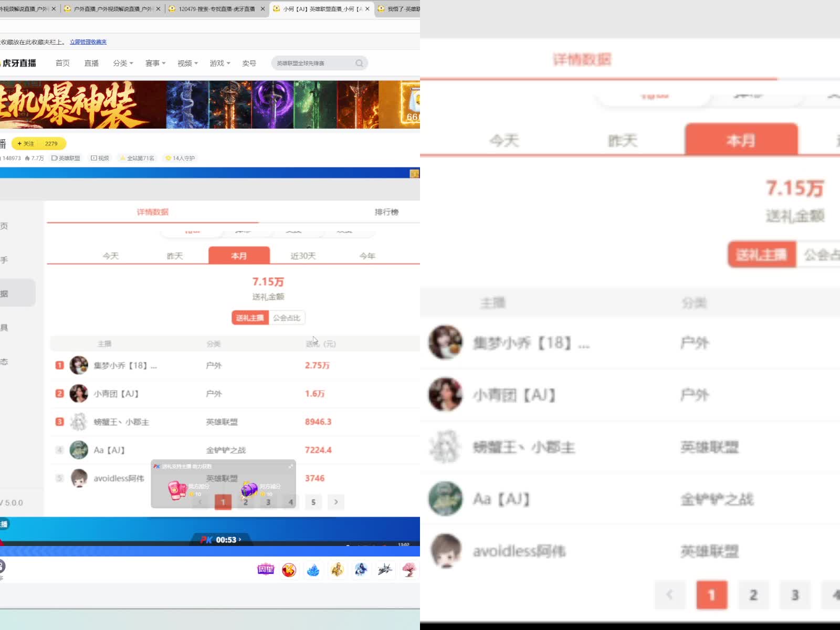Click the search magnifier icon
The width and height of the screenshot is (840, 630).
click(x=359, y=64)
